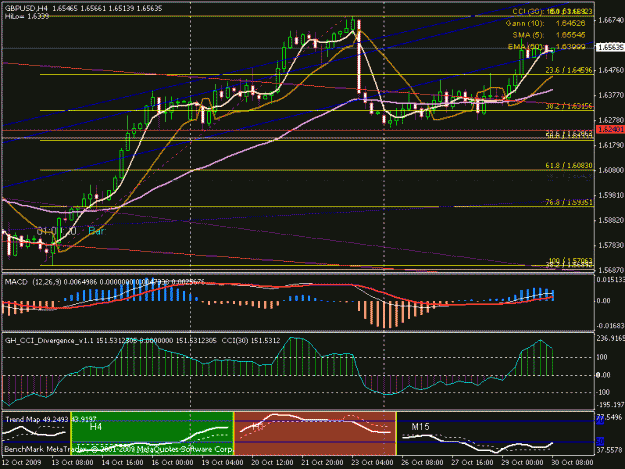625x469 pixels.
Task: Click the 1.62780 price axis value
Action: pos(611,120)
